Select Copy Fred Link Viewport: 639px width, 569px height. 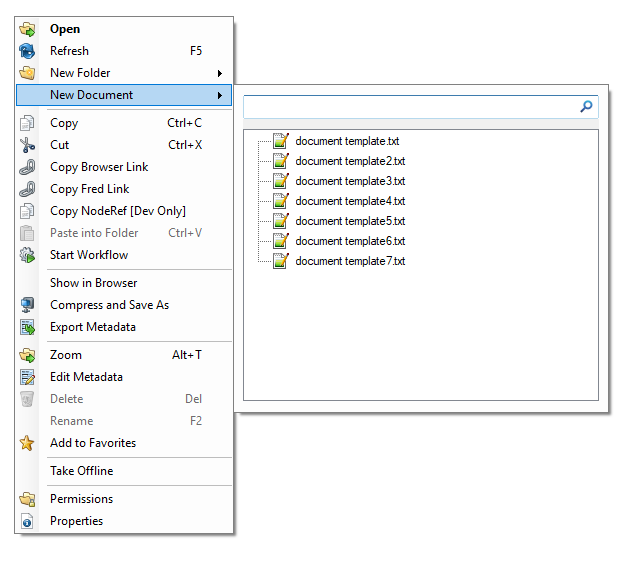pyautogui.click(x=124, y=189)
